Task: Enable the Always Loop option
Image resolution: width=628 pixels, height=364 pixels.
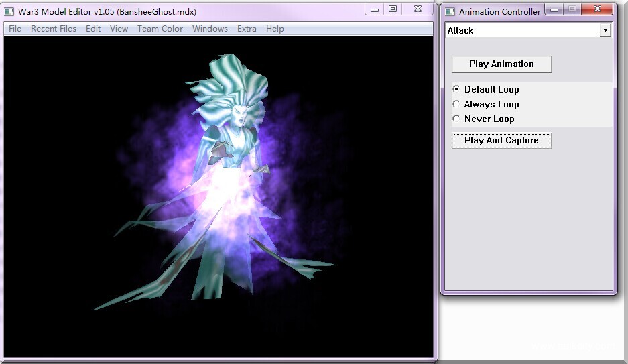Action: (456, 104)
